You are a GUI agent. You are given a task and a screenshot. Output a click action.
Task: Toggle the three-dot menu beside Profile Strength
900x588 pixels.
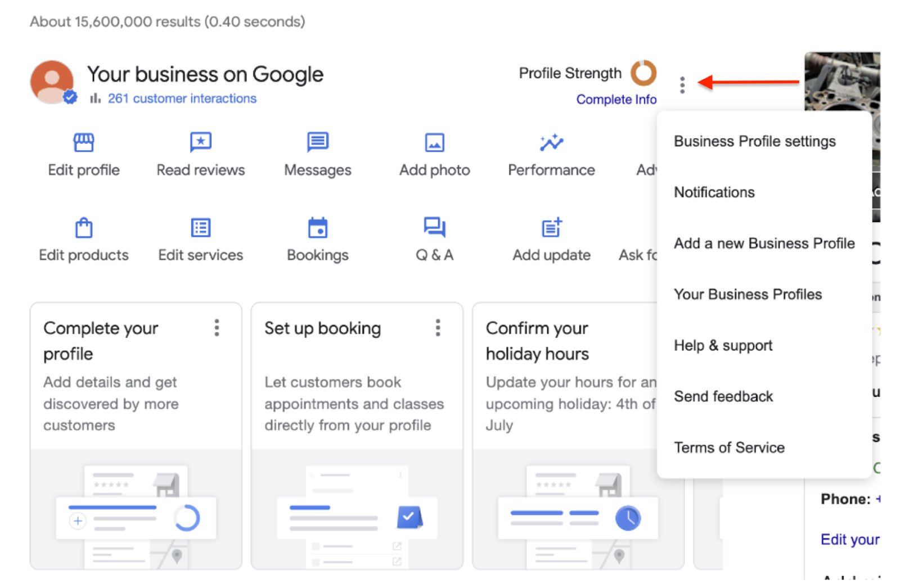[x=682, y=85]
